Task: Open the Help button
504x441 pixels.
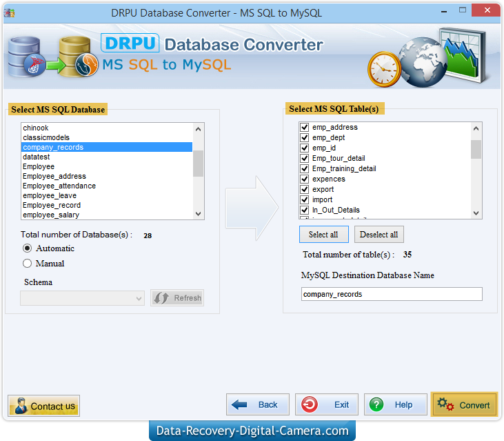Action: coord(395,404)
